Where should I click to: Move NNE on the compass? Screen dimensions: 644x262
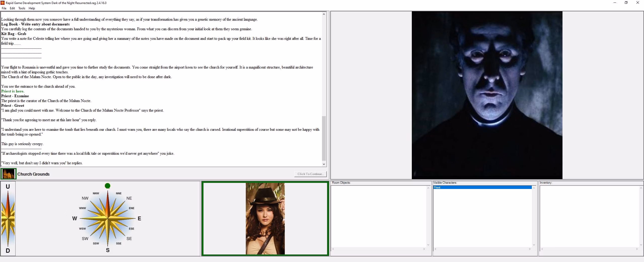(119, 193)
